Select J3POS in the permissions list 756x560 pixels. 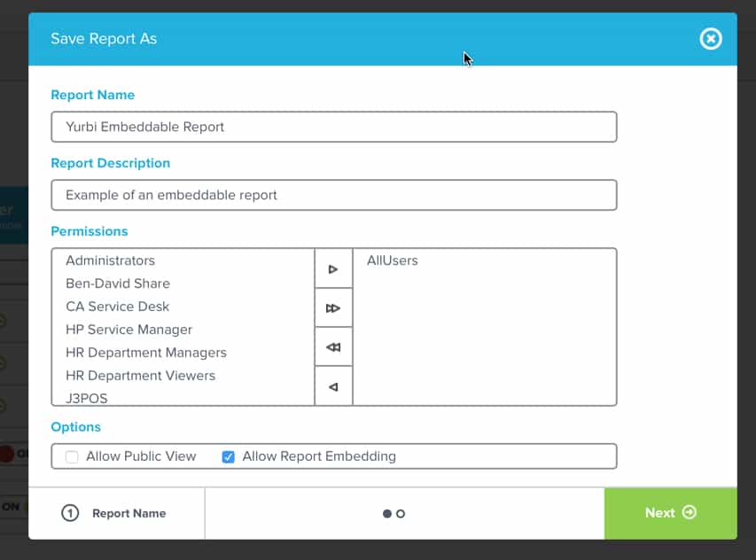click(x=87, y=398)
